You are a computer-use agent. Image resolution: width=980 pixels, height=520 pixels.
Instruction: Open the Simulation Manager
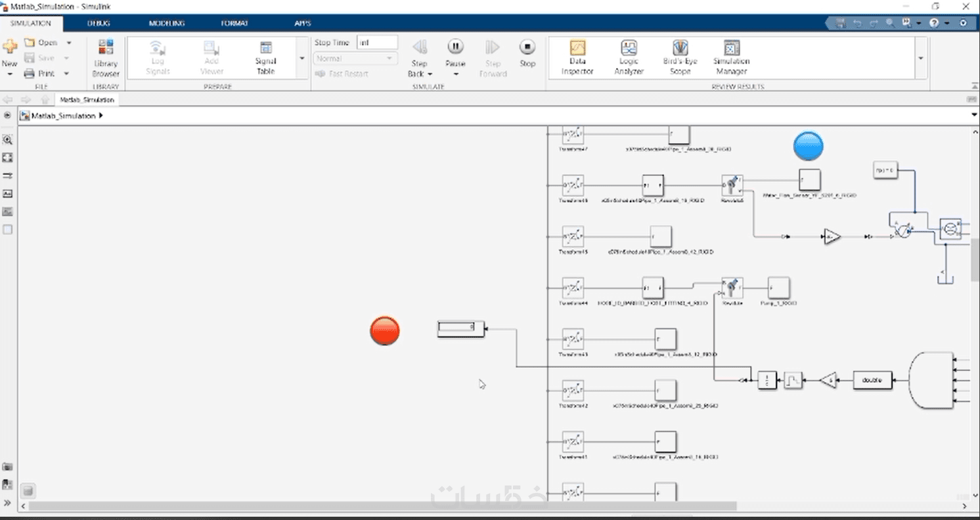click(732, 58)
